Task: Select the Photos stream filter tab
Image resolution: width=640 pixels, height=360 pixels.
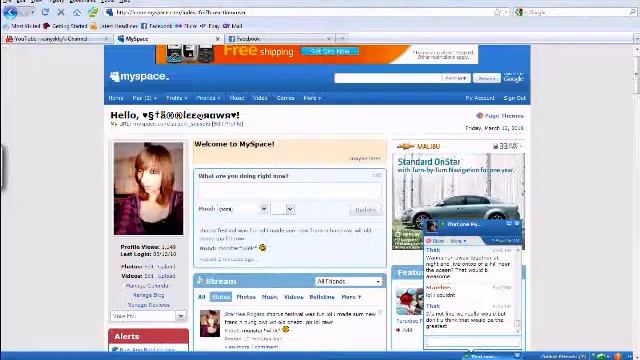Action: 246,297
